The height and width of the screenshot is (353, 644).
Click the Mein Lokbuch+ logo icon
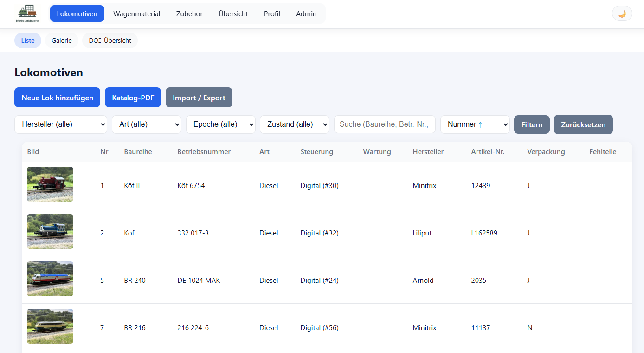click(x=28, y=13)
